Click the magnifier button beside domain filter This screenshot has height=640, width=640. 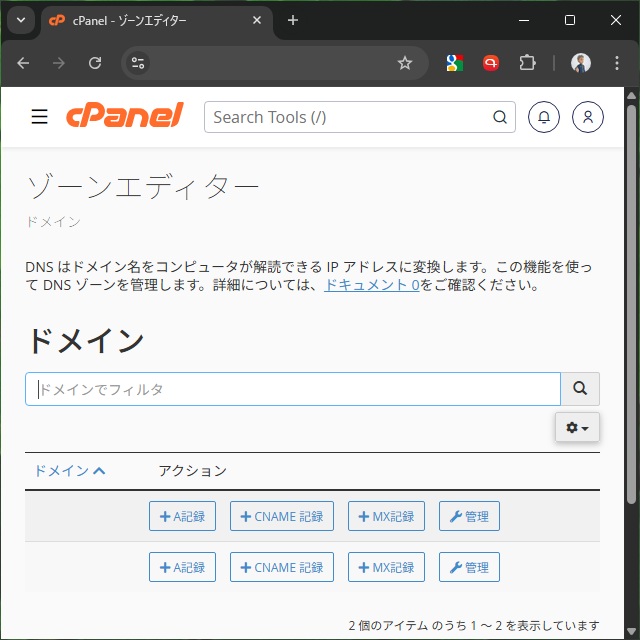[580, 389]
